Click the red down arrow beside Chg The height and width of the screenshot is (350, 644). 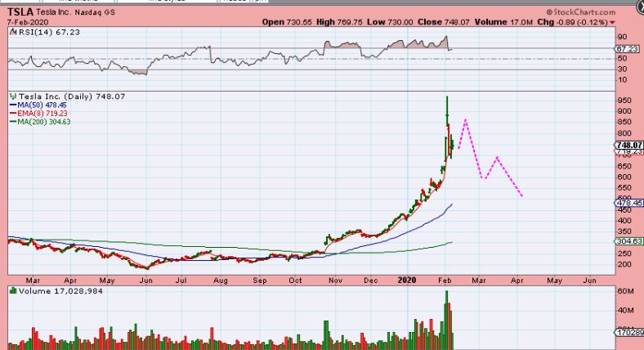pyautogui.click(x=612, y=23)
